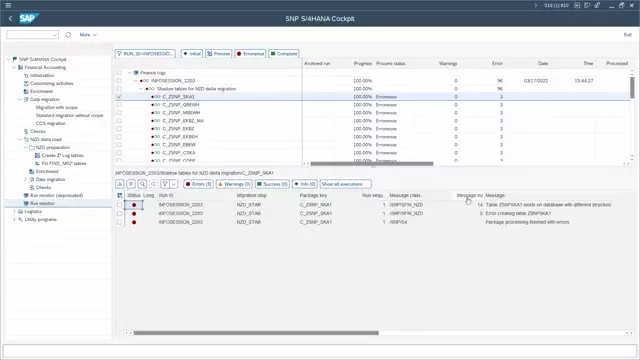Click Show all executions button
The width and height of the screenshot is (640, 360).
pyautogui.click(x=345, y=184)
